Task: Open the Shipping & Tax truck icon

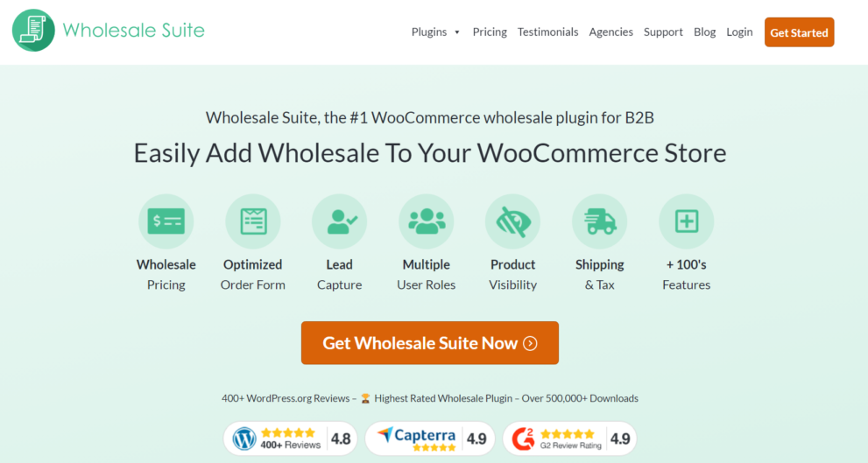Action: [x=599, y=221]
